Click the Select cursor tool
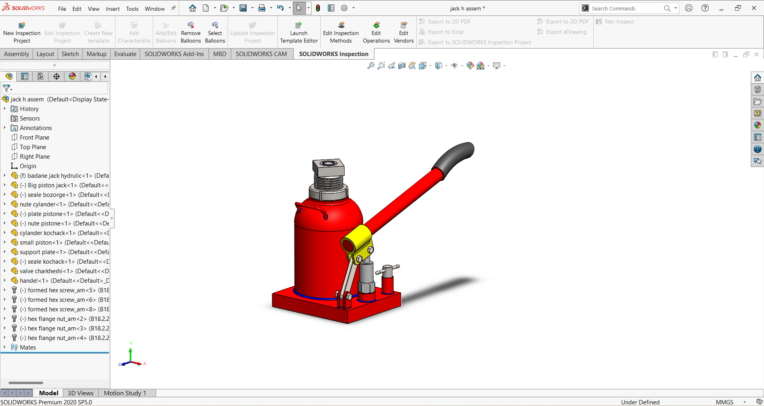 coord(299,8)
